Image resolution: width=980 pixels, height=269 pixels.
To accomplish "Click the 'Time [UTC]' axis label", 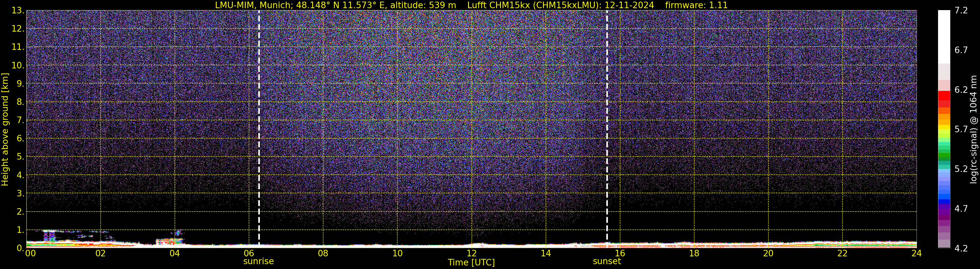I will tap(471, 262).
